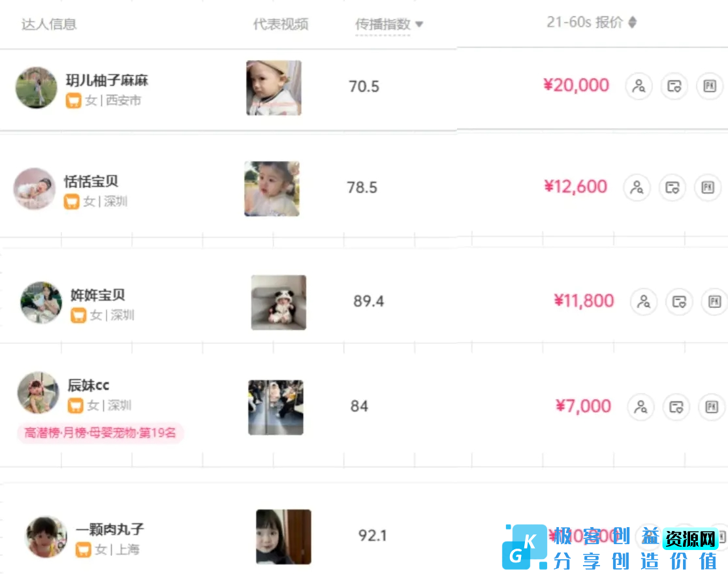Click PK compare icon for 恬恬宝贝

(708, 187)
